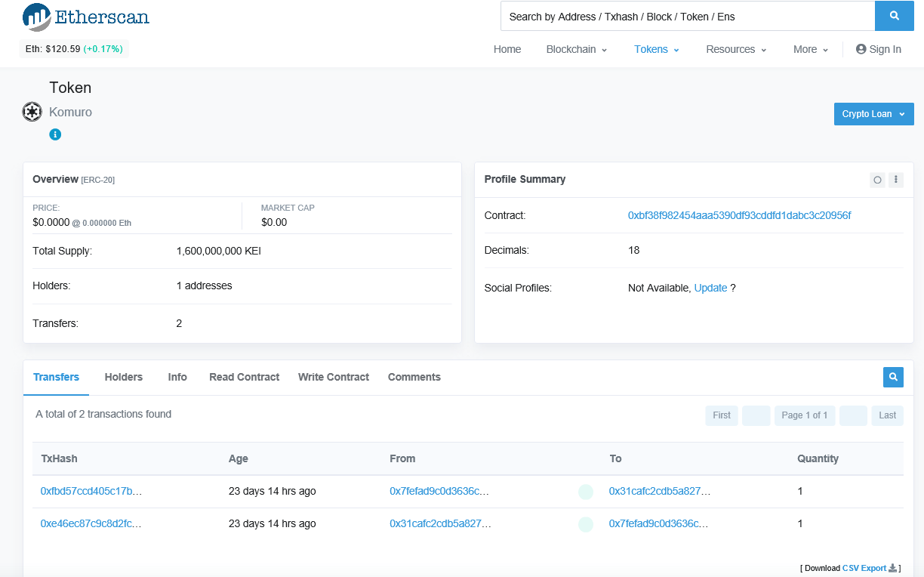Open the 0xfbd57ccd405c17b transaction hash
The width and height of the screenshot is (924, 577).
(x=91, y=491)
